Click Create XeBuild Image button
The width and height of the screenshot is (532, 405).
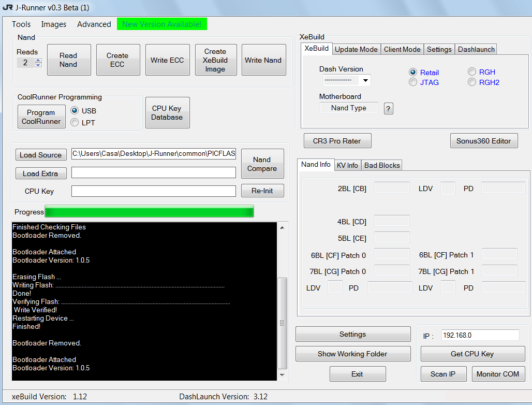(x=215, y=60)
